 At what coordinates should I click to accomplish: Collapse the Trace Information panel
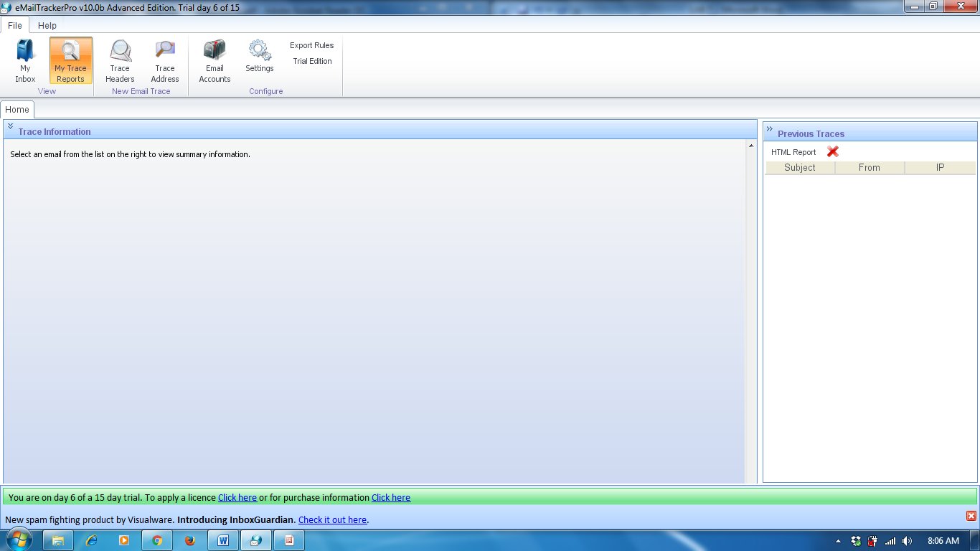pyautogui.click(x=9, y=125)
